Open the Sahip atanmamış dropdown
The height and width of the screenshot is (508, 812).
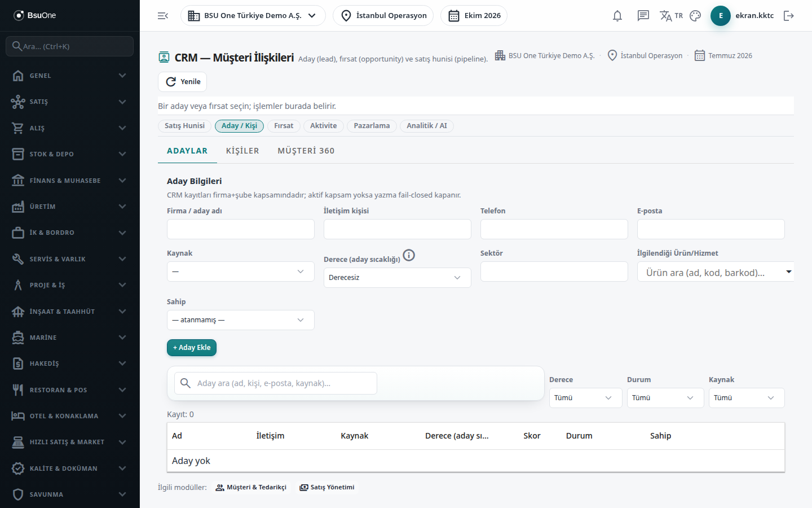[241, 320]
